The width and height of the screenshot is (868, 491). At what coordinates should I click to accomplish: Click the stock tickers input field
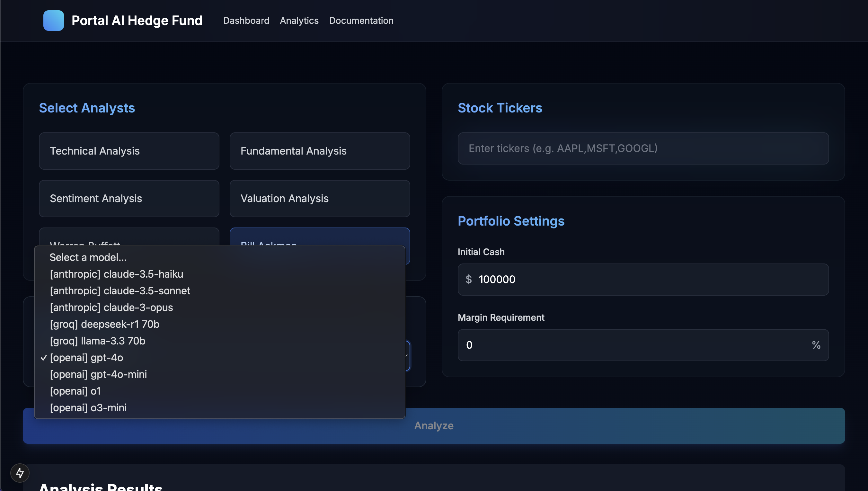pos(643,148)
